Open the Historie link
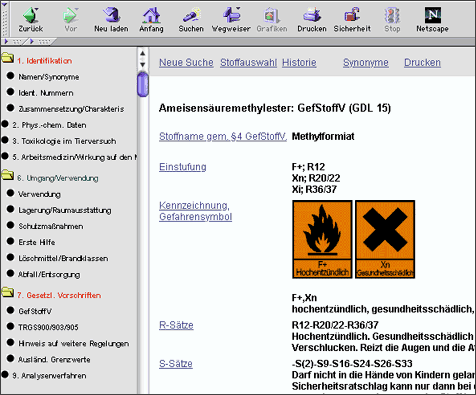 click(299, 63)
